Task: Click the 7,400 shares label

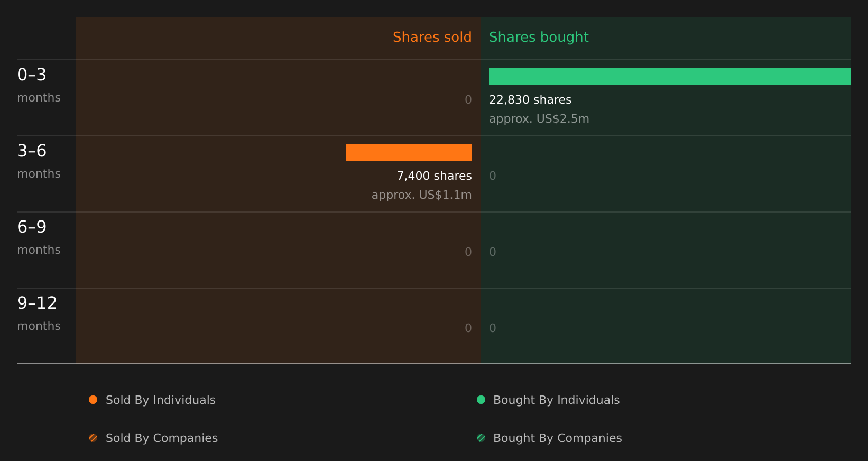Action: click(x=435, y=176)
